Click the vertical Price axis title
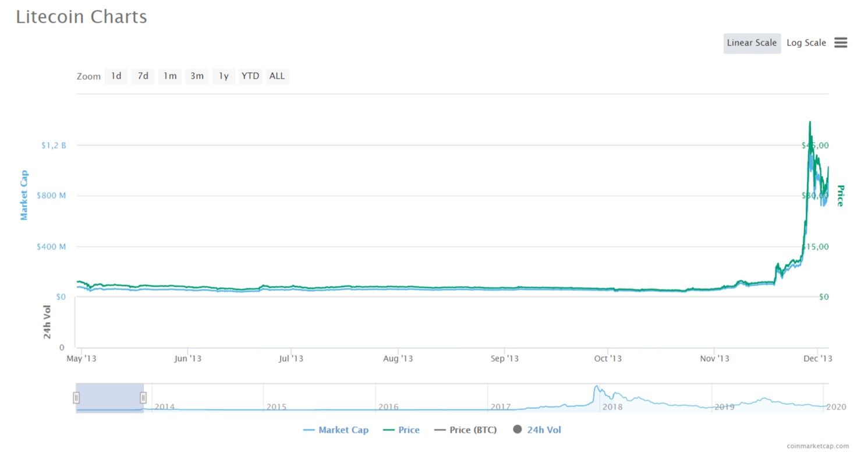 click(840, 196)
